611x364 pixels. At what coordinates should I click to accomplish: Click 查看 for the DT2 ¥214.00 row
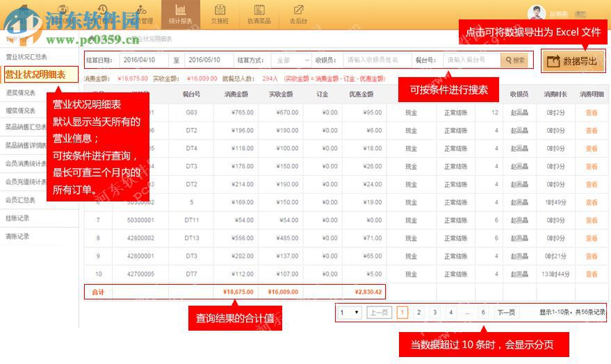click(x=592, y=184)
